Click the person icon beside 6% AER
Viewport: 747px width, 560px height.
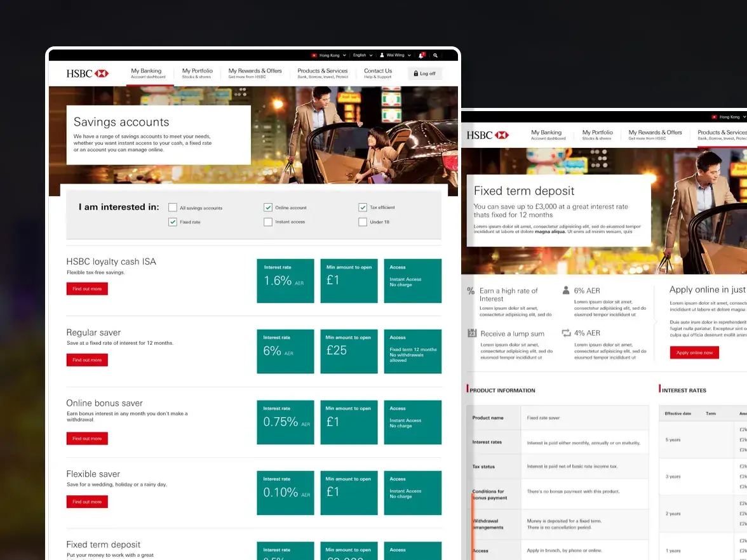[x=566, y=290]
